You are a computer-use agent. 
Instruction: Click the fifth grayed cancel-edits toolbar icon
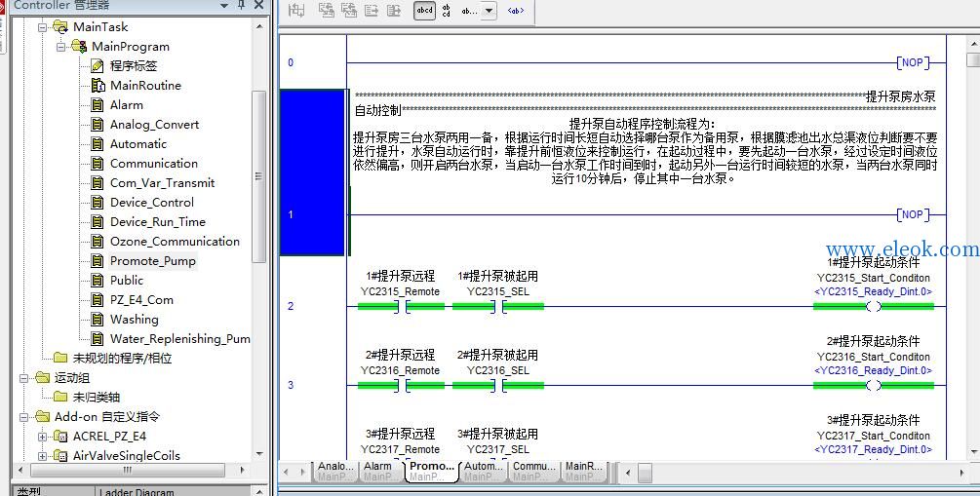pyautogui.click(x=394, y=10)
